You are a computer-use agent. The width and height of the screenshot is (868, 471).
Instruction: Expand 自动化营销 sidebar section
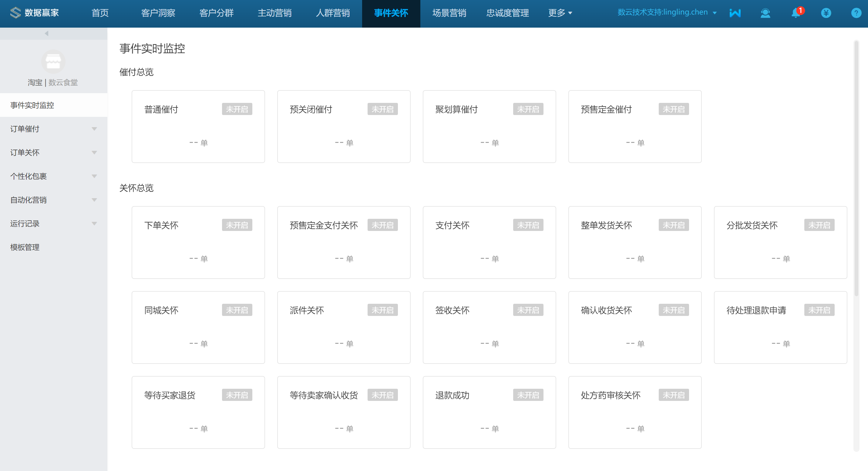tap(54, 200)
